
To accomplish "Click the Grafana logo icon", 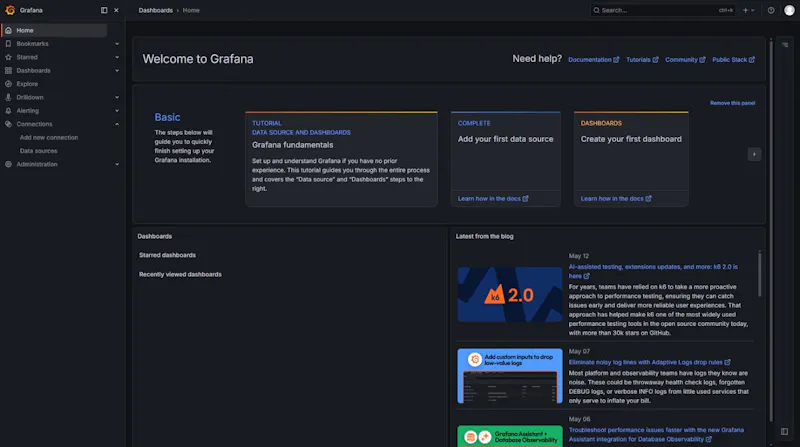I will click(x=10, y=10).
